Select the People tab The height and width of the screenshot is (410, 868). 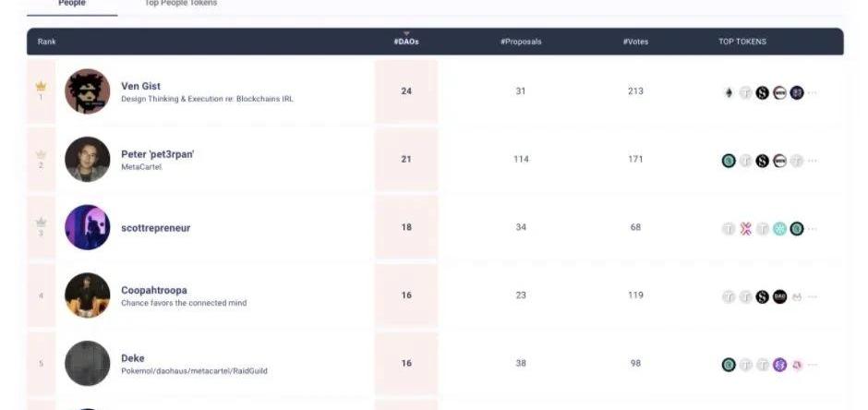coord(72,5)
